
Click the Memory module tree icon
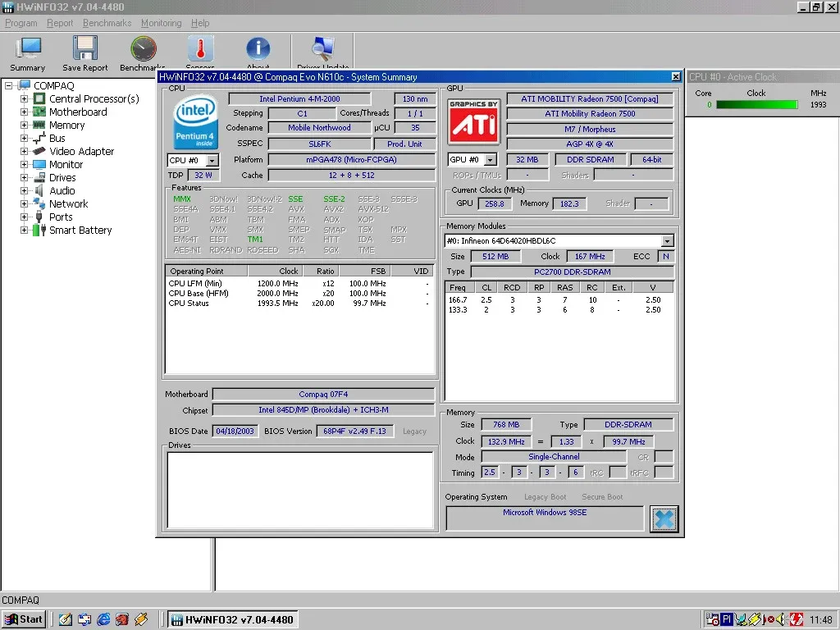point(39,125)
